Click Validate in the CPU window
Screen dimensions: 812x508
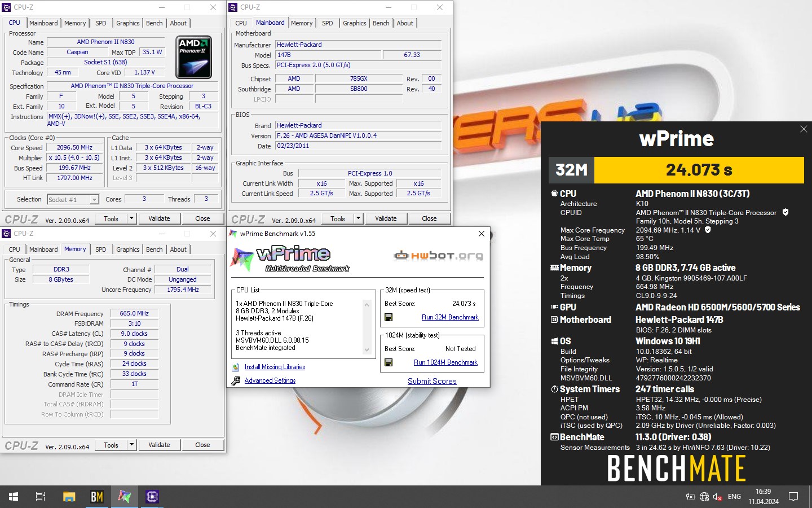[x=159, y=218]
